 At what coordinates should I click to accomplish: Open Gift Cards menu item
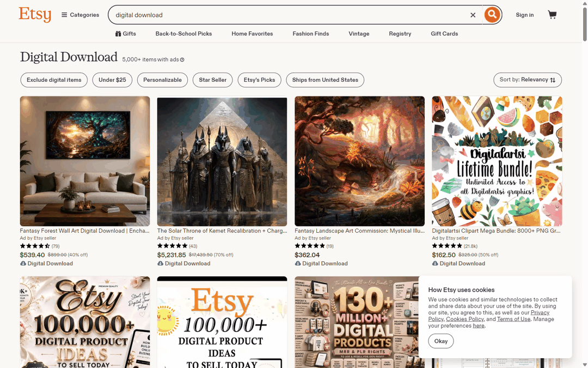pos(444,33)
